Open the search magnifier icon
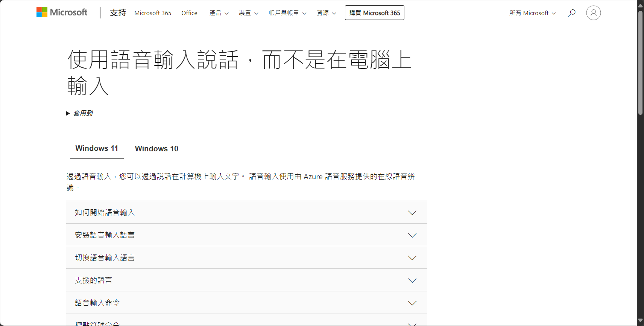Screen dimensions: 644x326 pyautogui.click(x=571, y=13)
